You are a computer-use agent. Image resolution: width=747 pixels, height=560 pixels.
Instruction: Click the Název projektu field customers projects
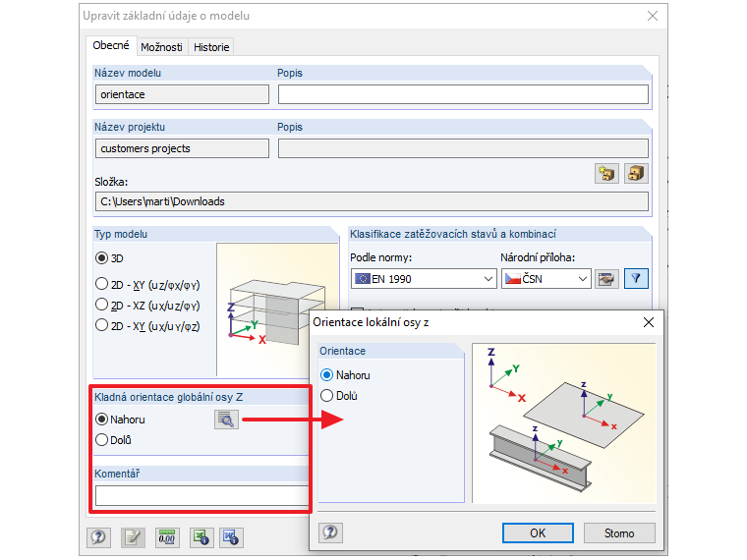(182, 148)
